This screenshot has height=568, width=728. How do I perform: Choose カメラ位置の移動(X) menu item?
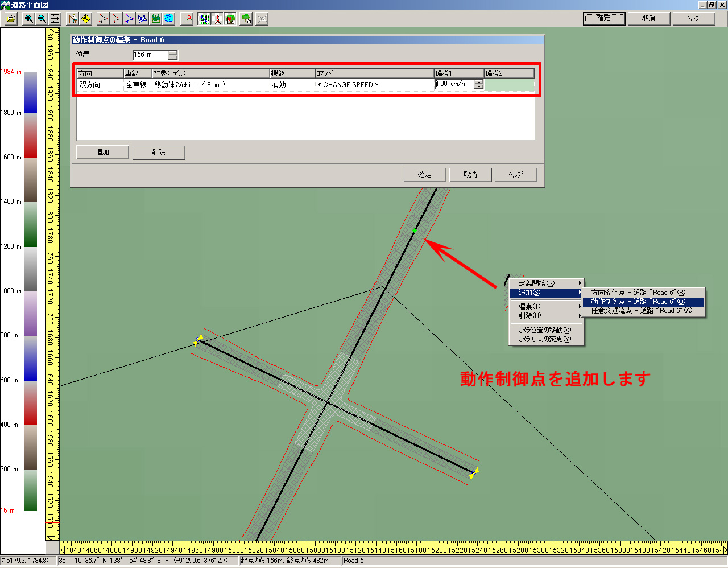click(547, 330)
